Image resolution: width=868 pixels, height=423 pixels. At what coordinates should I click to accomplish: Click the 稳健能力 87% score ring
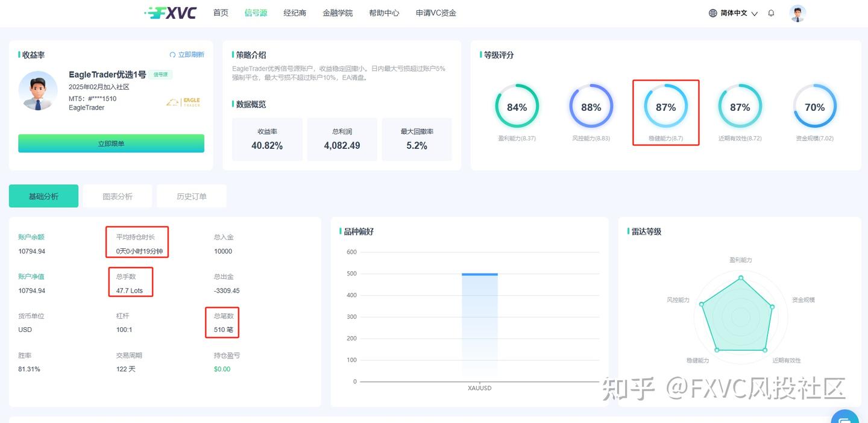point(666,106)
